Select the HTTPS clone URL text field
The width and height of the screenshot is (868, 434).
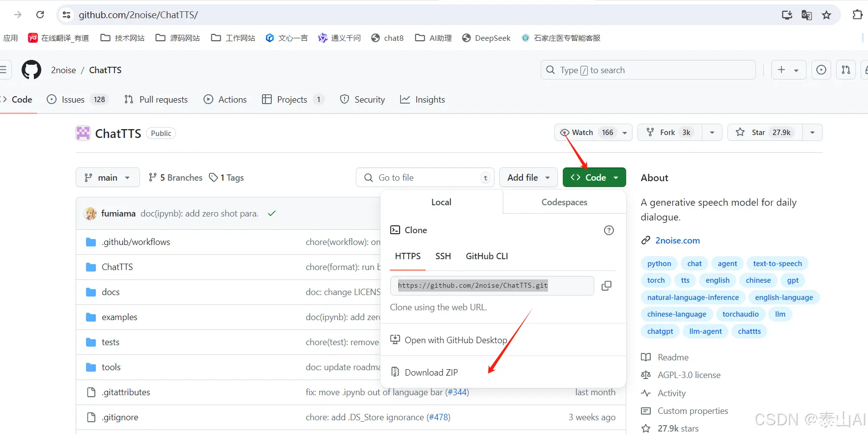coord(492,286)
